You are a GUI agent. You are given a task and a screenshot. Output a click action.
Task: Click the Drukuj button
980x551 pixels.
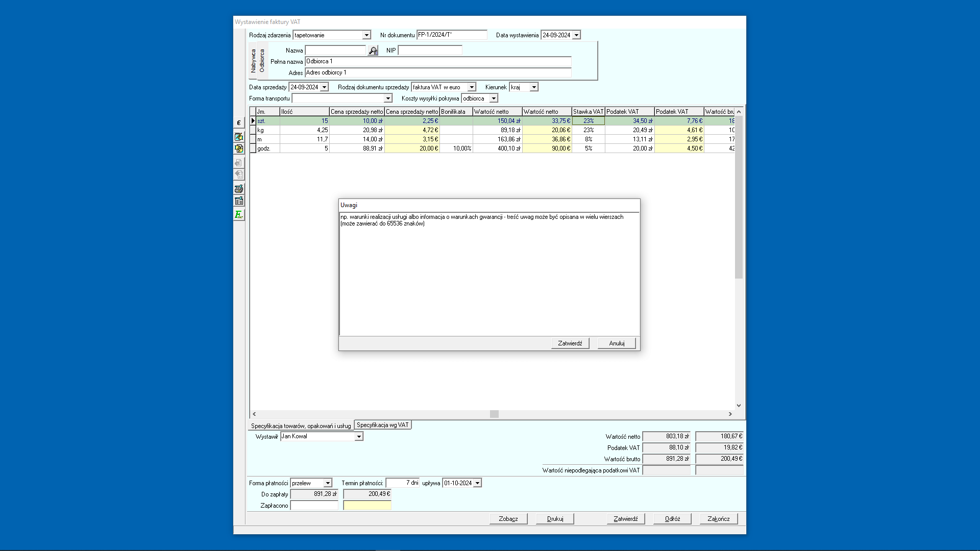[555, 519]
